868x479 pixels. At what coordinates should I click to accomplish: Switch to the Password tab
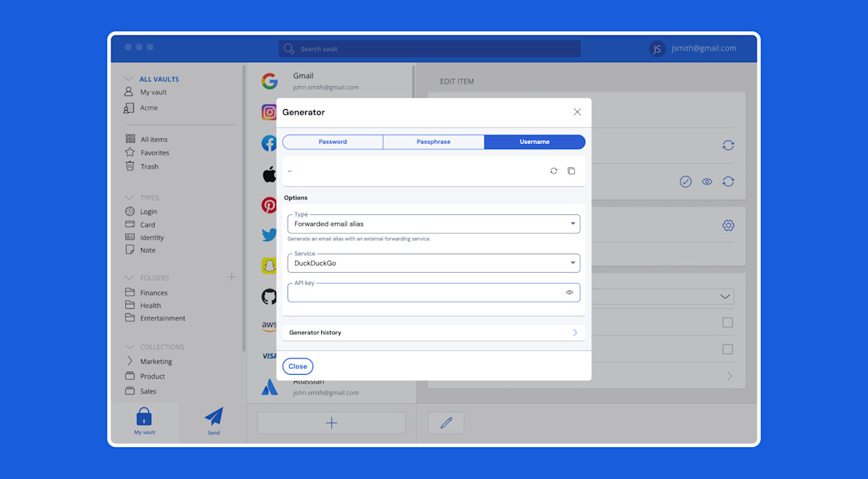pyautogui.click(x=333, y=142)
